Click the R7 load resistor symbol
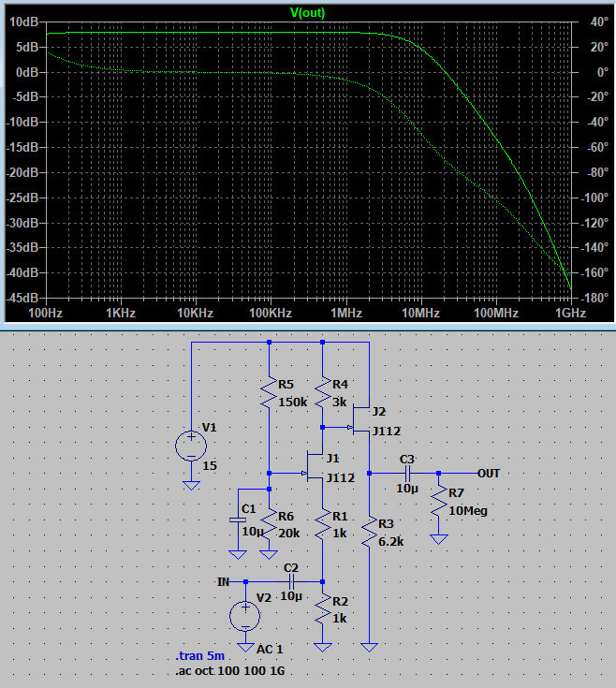Viewport: 616px width, 688px height. 437,502
